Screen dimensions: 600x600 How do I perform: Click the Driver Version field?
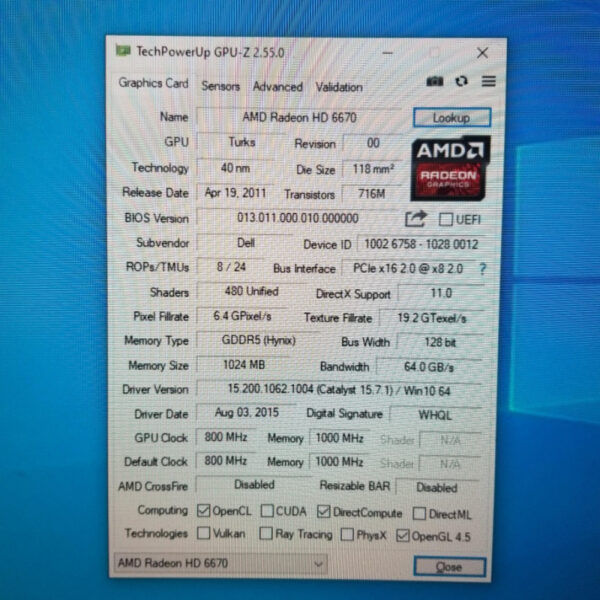[339, 390]
